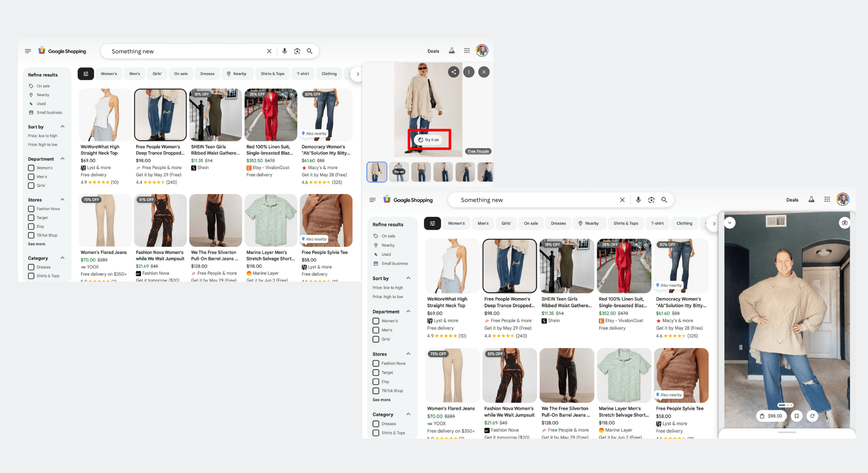
Task: Click the image search lens icon in upper search bar
Action: point(297,51)
